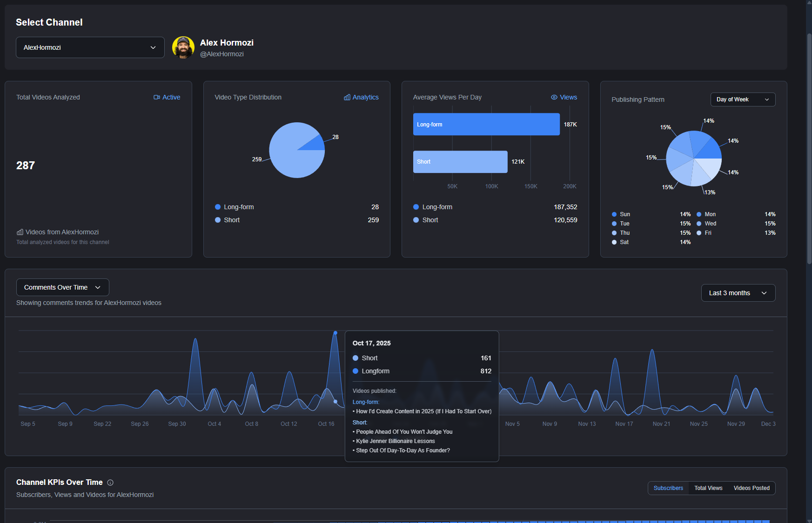812x523 pixels.
Task: Click Alex Hormozi's profile avatar
Action: [183, 47]
